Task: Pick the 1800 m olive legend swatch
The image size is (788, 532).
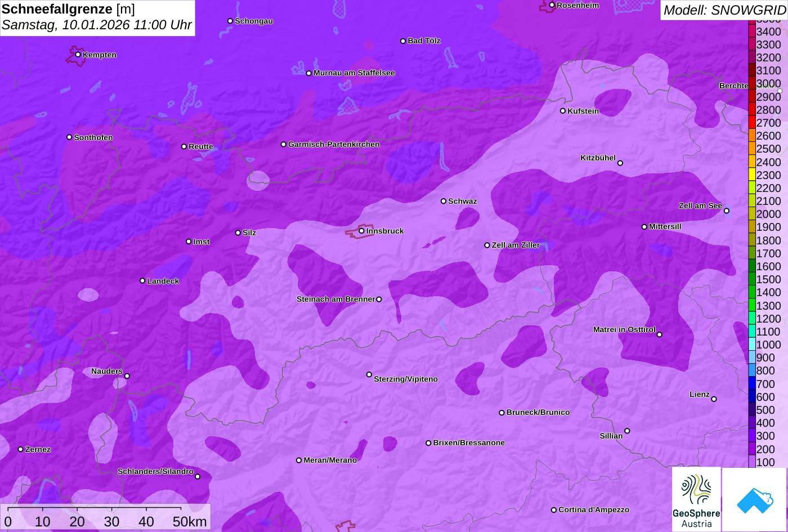Action: pyautogui.click(x=751, y=240)
